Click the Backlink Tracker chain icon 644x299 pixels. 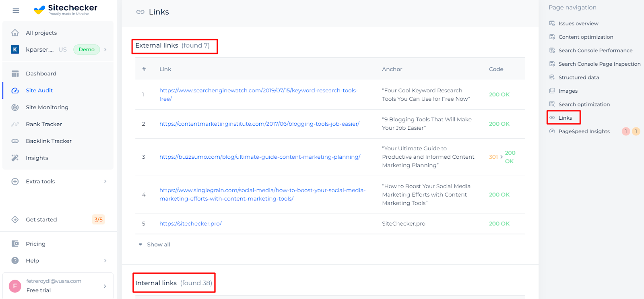(15, 141)
